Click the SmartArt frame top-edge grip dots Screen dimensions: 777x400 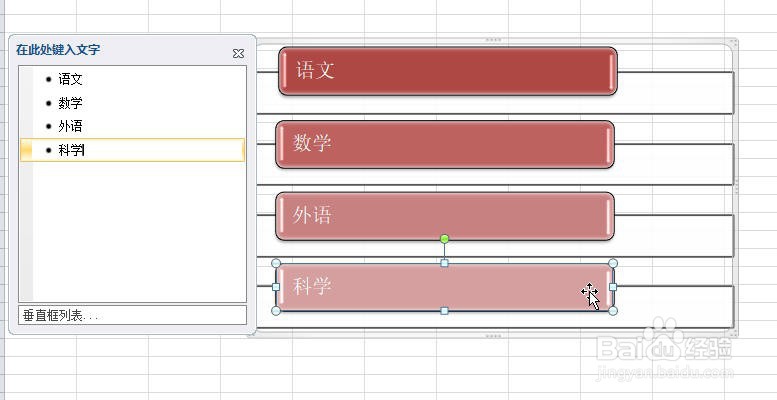click(494, 40)
